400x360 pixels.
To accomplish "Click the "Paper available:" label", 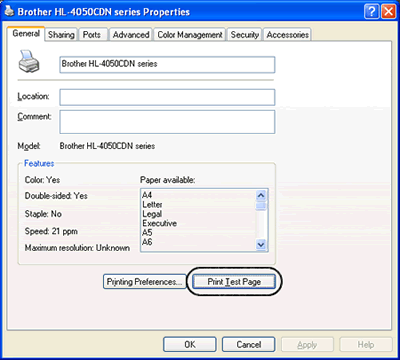I will point(168,180).
